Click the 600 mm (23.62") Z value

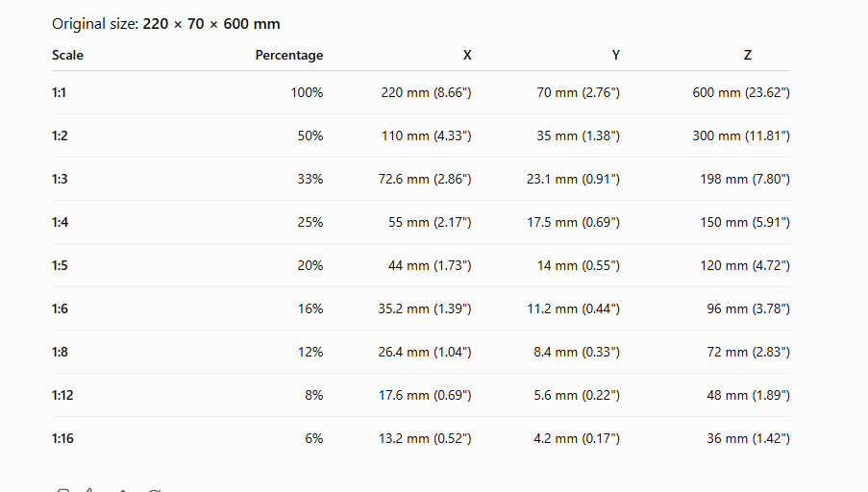pos(741,92)
